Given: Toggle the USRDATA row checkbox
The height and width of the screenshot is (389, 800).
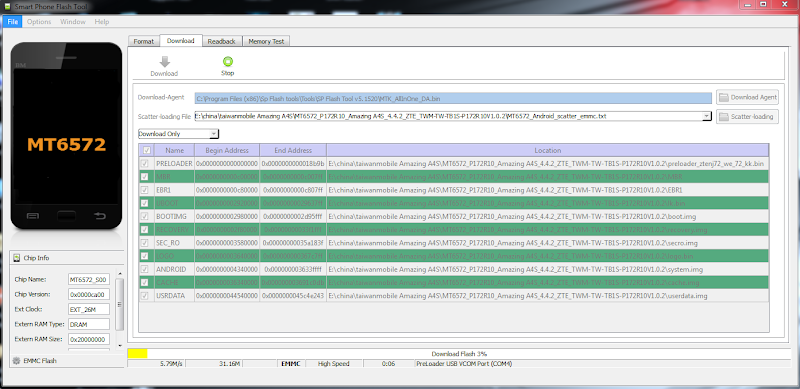Looking at the screenshot, I should [x=145, y=296].
